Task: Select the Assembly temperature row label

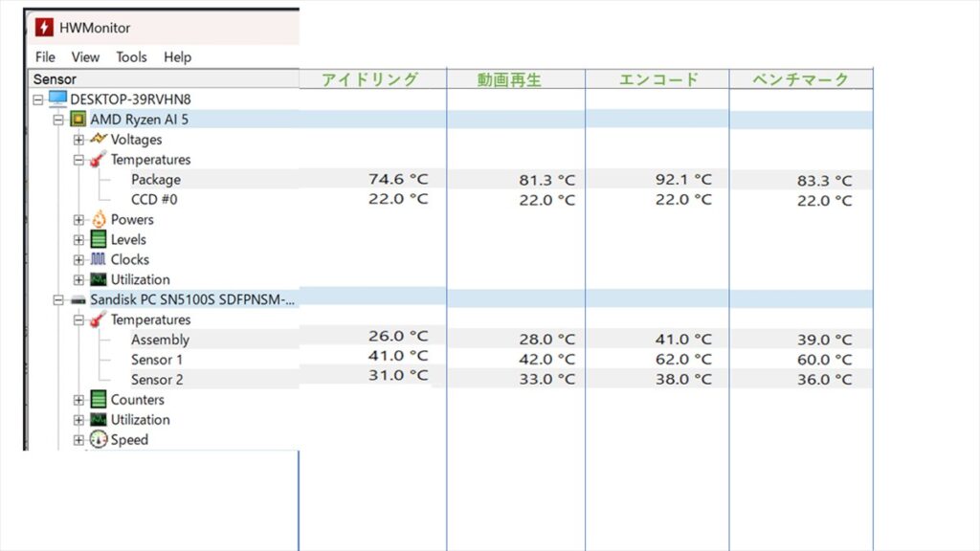Action: 160,340
